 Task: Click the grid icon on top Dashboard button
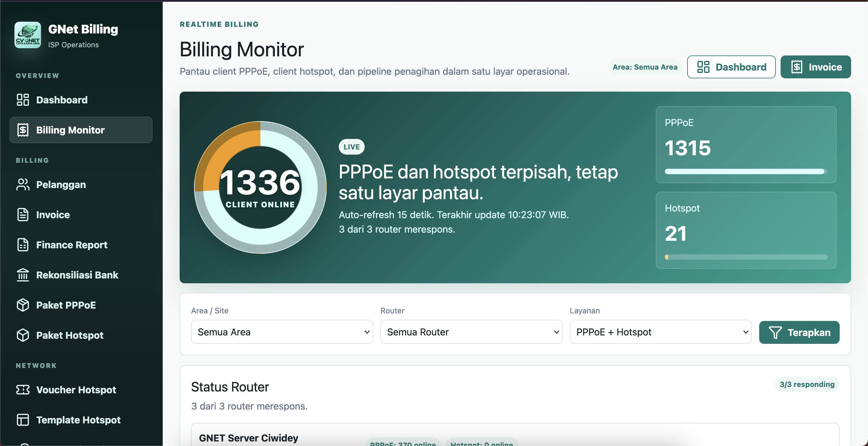click(703, 67)
